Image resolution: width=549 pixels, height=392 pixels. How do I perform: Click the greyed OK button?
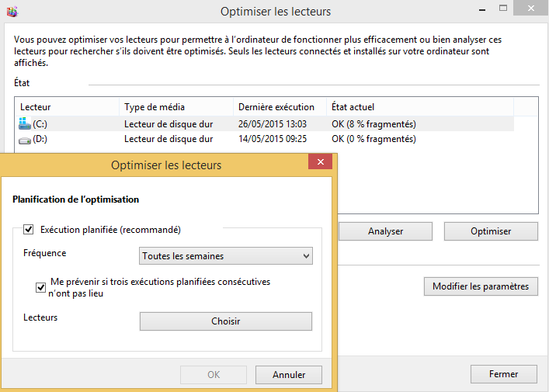pos(214,375)
